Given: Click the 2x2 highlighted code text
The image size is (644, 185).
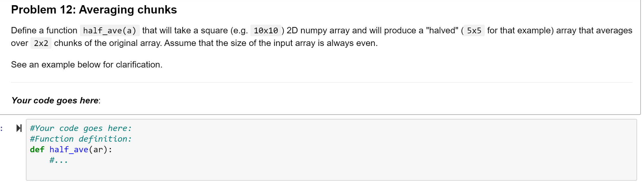Looking at the screenshot, I should pos(41,43).
